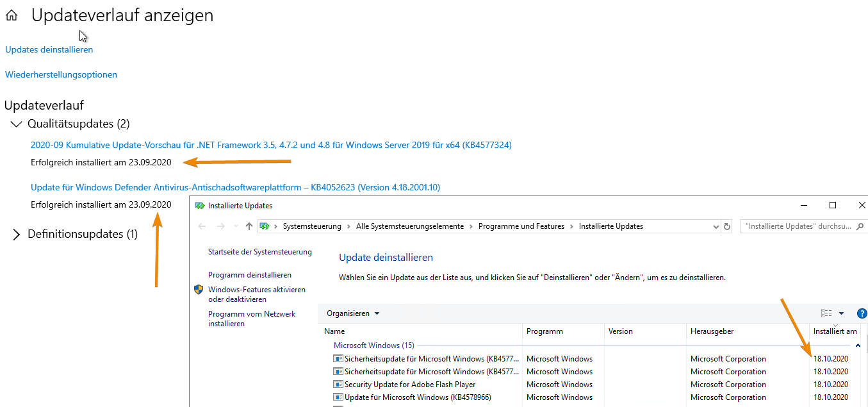Open the view options dropdown arrow
The image size is (868, 407).
pyautogui.click(x=841, y=313)
